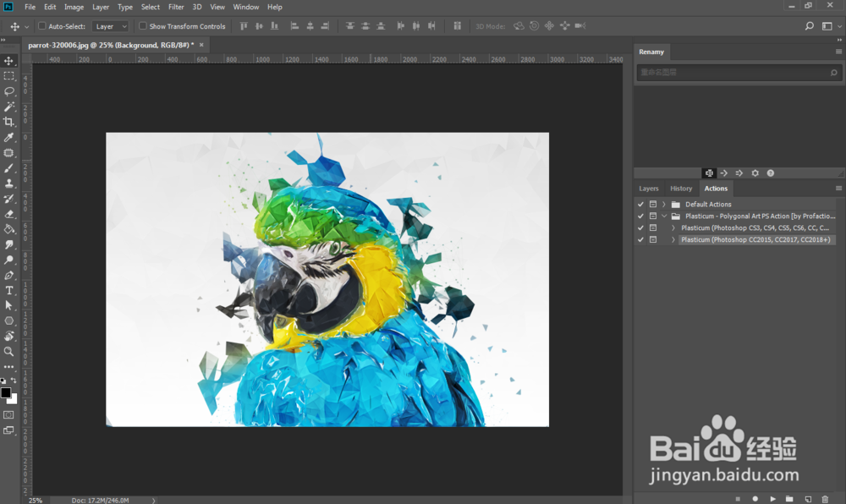Viewport: 846px width, 504px height.
Task: Select the Dodge tool
Action: (x=8, y=260)
